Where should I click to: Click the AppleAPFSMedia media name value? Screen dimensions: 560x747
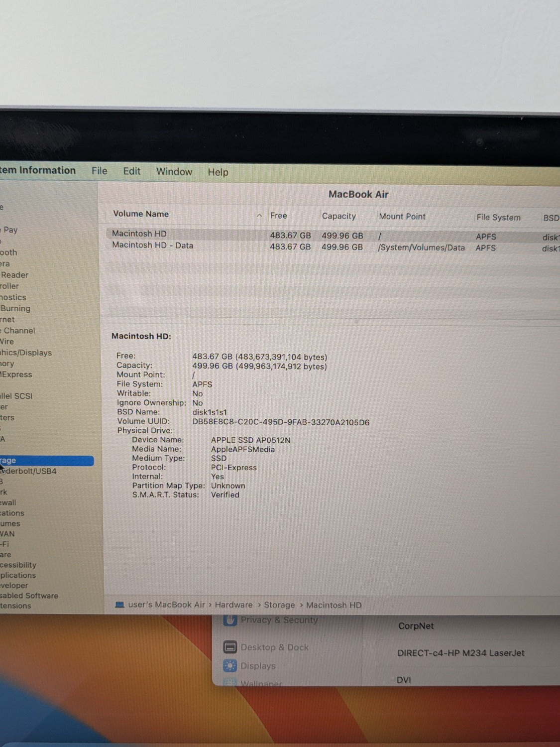click(243, 449)
